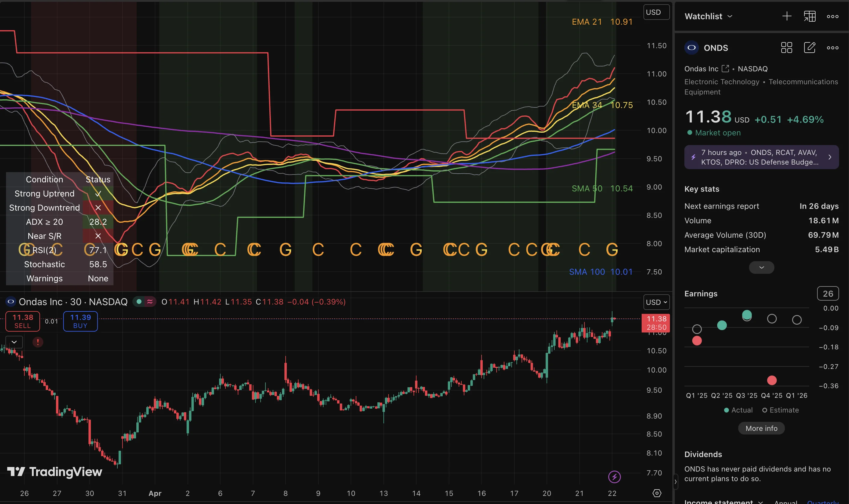Click the SMA 50 10.54 label
Image resolution: width=849 pixels, height=504 pixels.
point(602,188)
